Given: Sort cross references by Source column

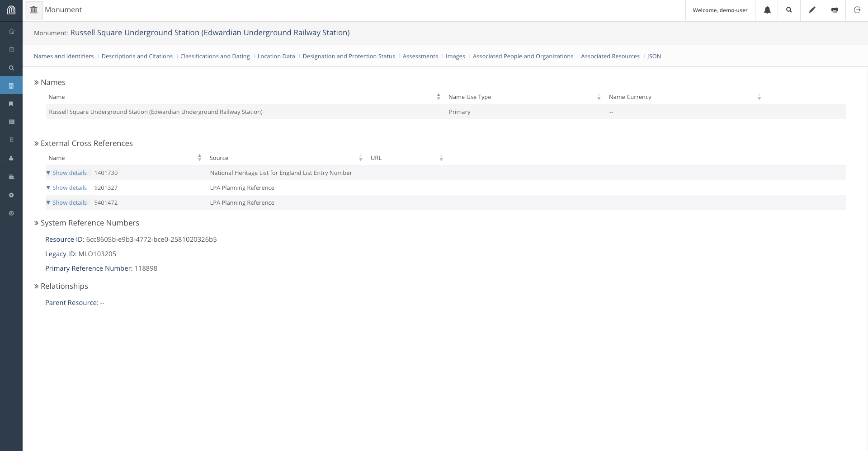Looking at the screenshot, I should coord(219,158).
